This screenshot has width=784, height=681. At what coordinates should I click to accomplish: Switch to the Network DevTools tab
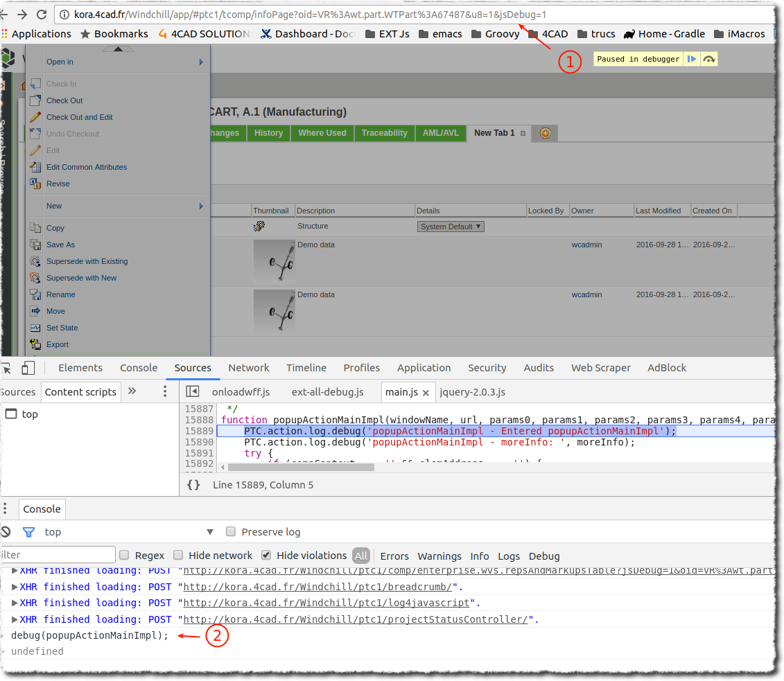[x=248, y=368]
